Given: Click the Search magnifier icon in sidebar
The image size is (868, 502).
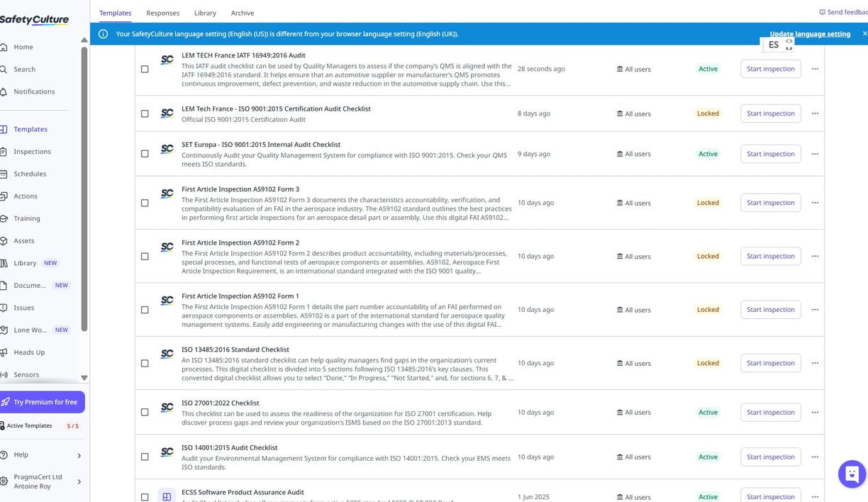Looking at the screenshot, I should tap(4, 69).
